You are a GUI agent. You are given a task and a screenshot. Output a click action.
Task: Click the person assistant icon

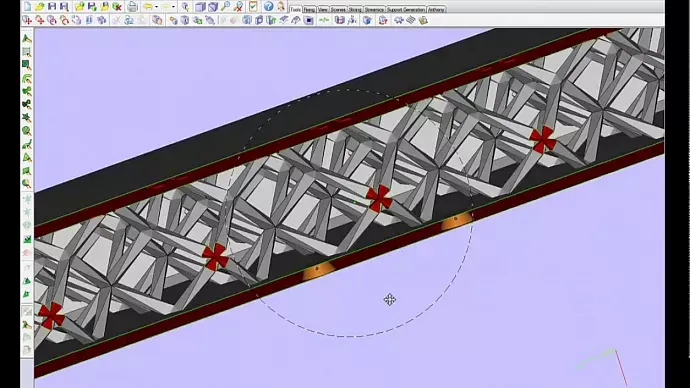pos(281,6)
